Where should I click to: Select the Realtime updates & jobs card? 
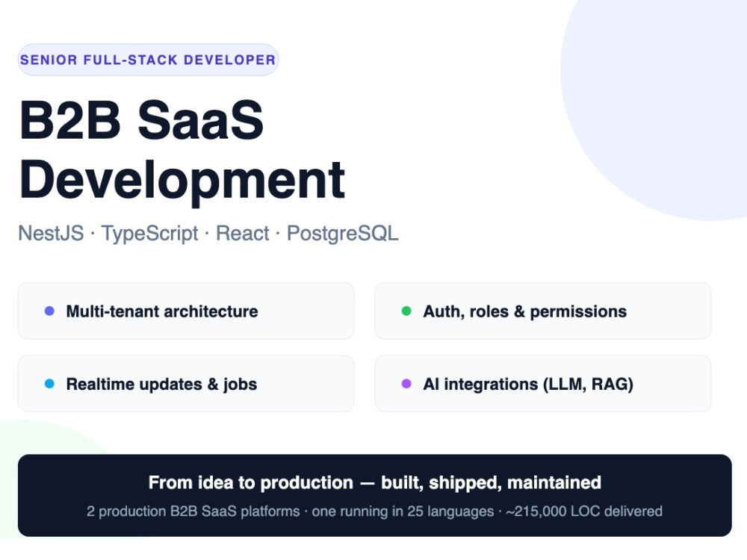(x=186, y=384)
